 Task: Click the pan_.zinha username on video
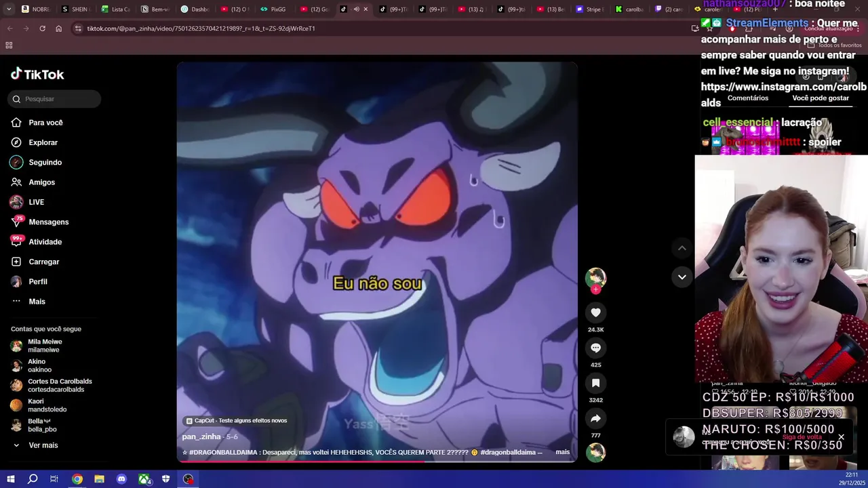[x=201, y=436]
